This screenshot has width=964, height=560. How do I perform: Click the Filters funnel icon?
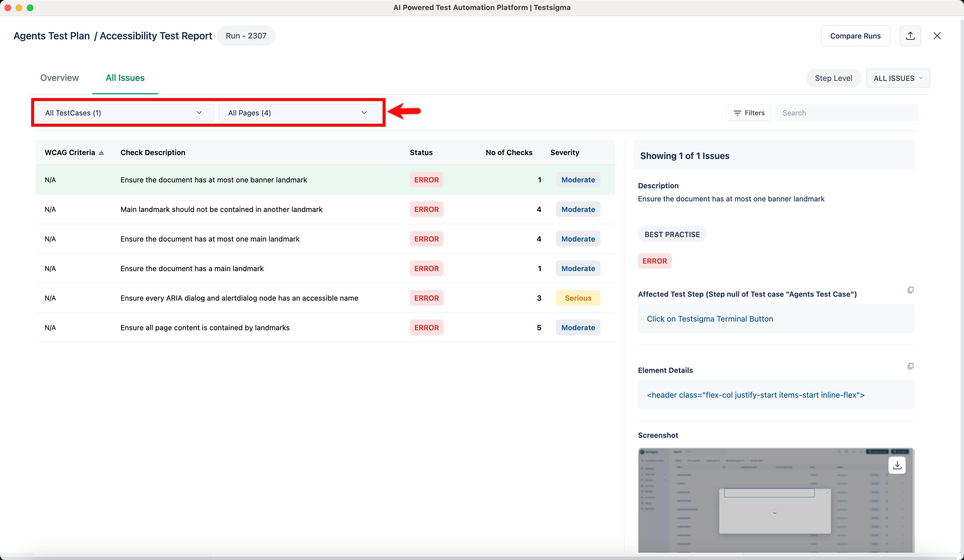[x=738, y=112]
